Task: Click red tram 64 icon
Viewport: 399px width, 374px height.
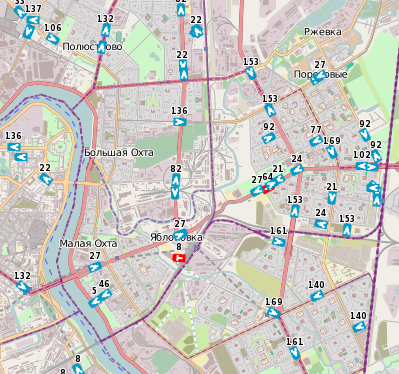Action: [x=267, y=188]
